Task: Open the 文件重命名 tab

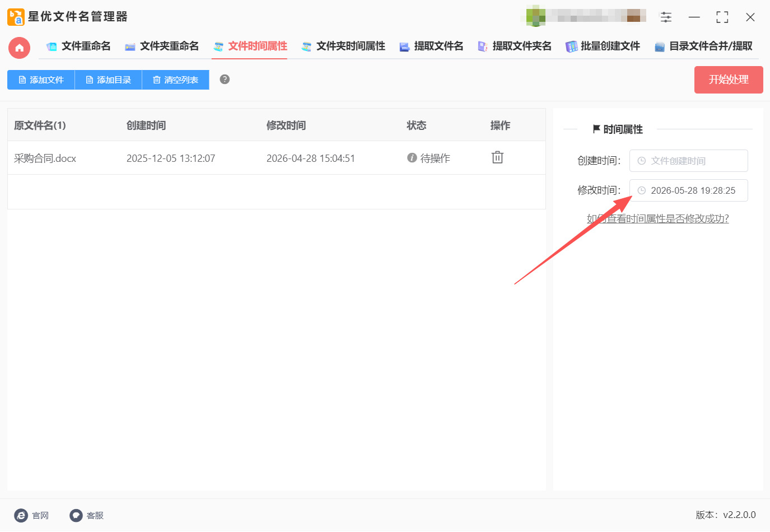Action: coord(78,46)
